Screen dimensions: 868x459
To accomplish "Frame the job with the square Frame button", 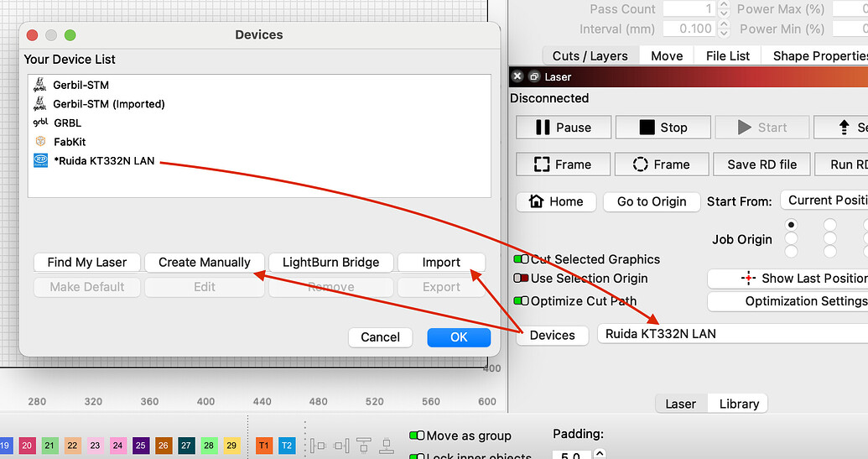I will pos(563,164).
